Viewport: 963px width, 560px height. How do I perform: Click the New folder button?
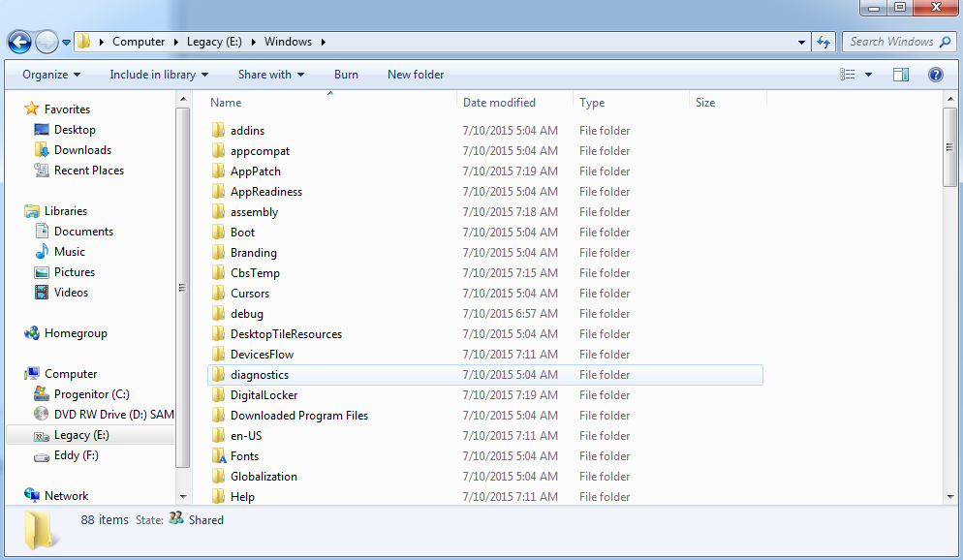(416, 75)
